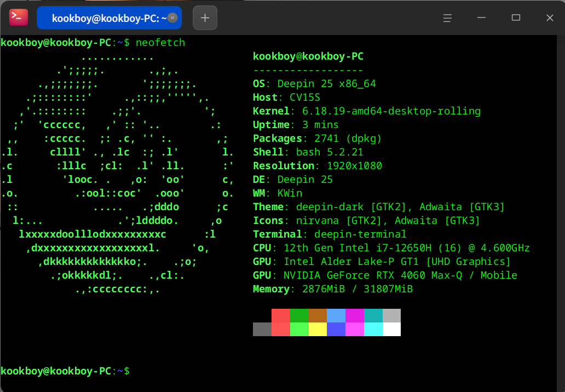Click the neofetch command text
The width and height of the screenshot is (565, 392).
tap(160, 43)
